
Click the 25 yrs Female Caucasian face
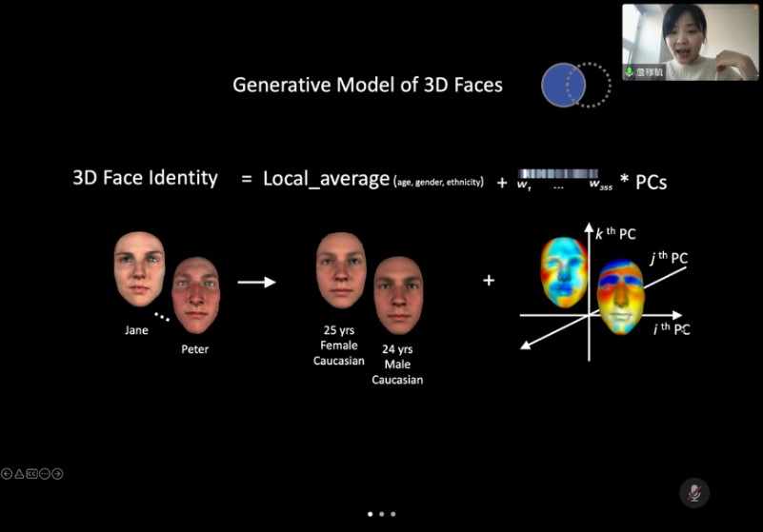[340, 269]
